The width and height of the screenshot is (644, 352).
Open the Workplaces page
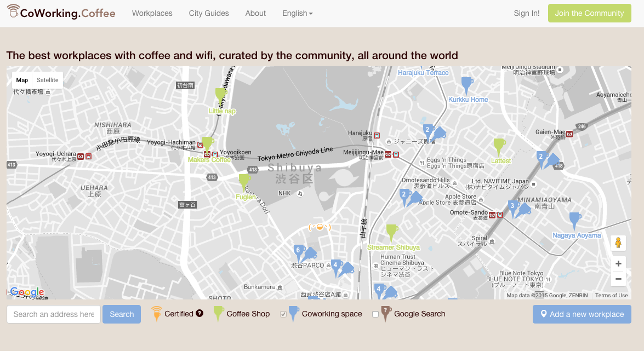152,13
